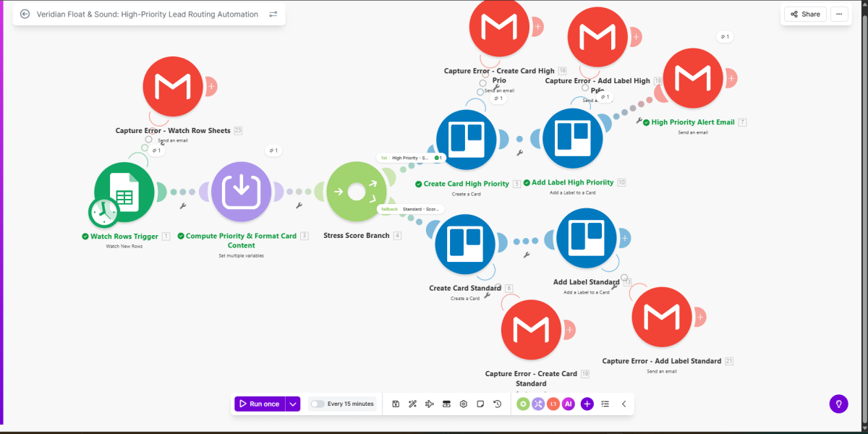Click the Watch New Rows subtitle text

coord(124,247)
